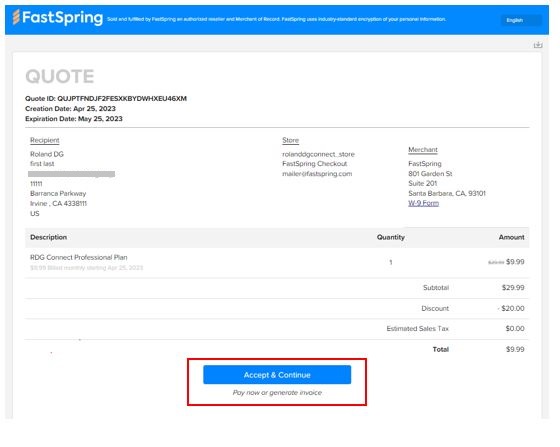The image size is (560, 447).
Task: Click the Suite 201 address line
Action: 422,184
